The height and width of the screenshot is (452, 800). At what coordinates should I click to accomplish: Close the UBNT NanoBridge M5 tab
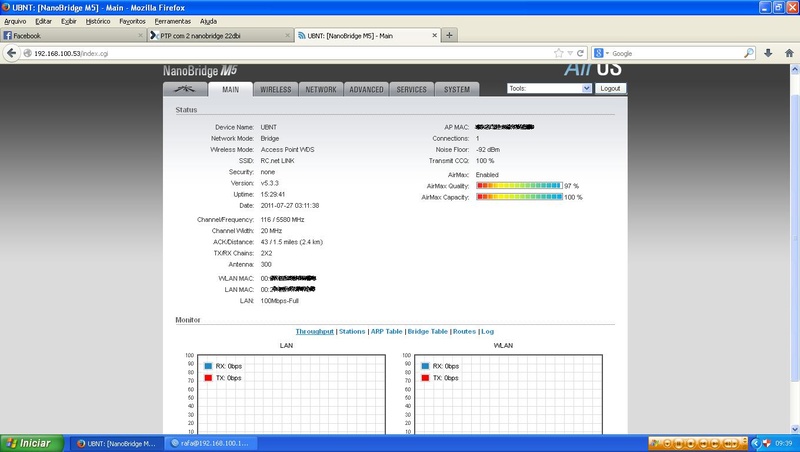coord(435,35)
